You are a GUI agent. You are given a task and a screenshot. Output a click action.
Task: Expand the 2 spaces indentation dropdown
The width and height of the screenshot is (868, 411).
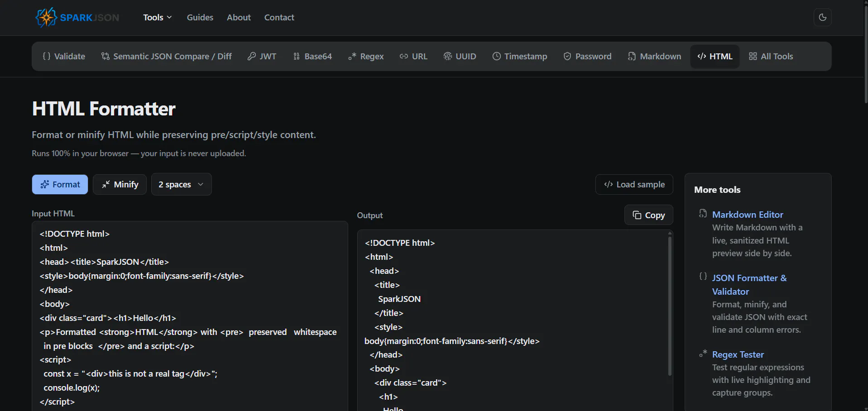point(181,184)
